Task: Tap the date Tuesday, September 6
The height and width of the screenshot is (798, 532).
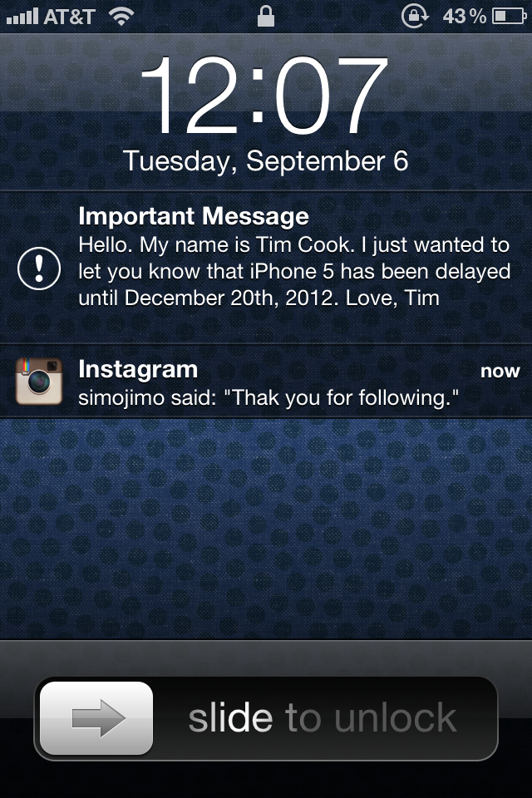Action: coord(265,161)
